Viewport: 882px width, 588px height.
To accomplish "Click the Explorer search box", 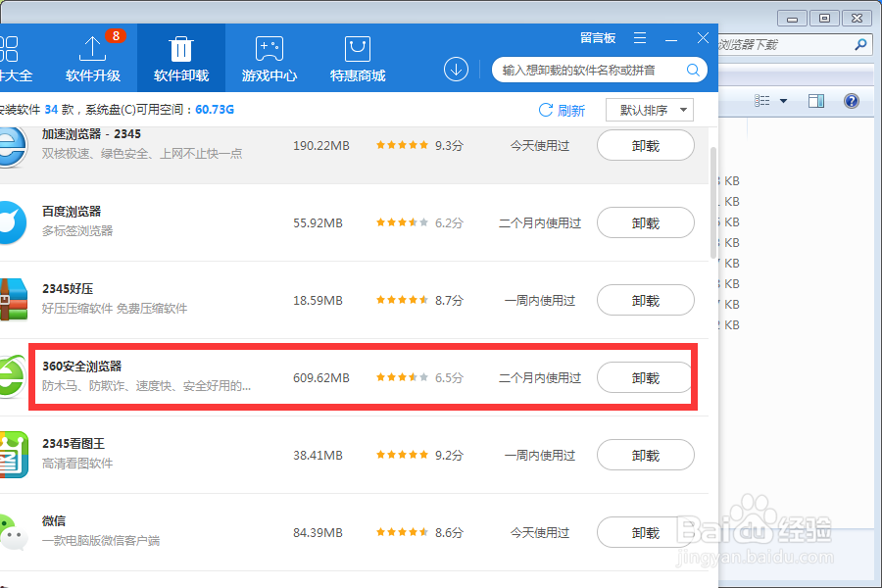I will point(795,44).
